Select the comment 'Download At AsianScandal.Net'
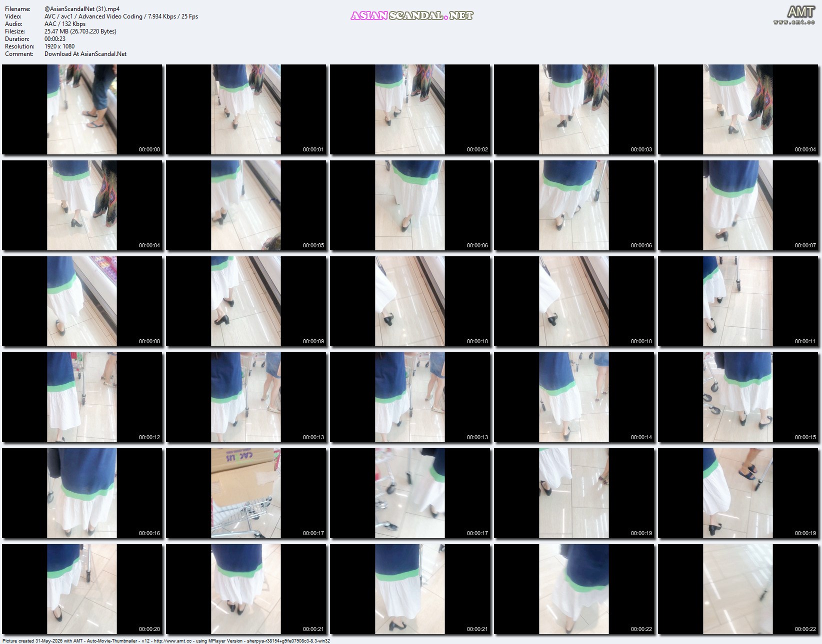This screenshot has height=644, width=822. point(85,54)
